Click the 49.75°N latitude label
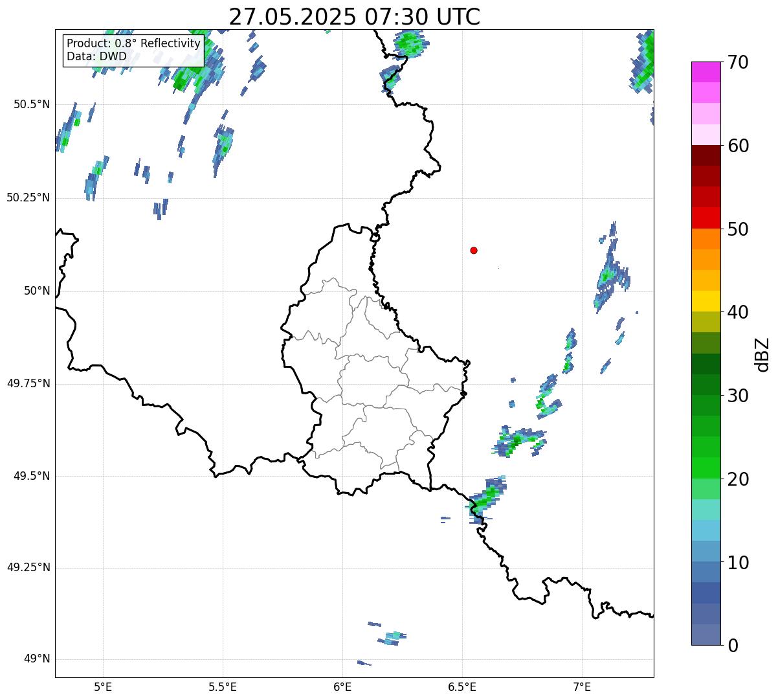The image size is (778, 700). click(x=28, y=384)
